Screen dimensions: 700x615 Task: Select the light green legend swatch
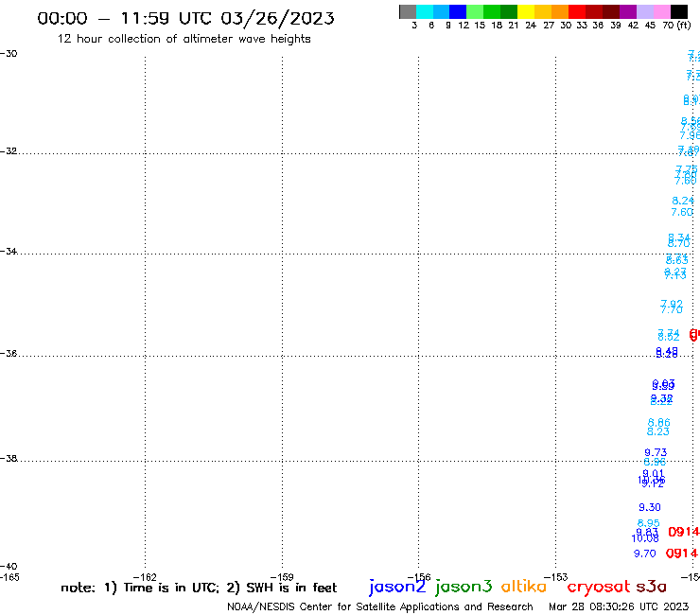coord(475,11)
